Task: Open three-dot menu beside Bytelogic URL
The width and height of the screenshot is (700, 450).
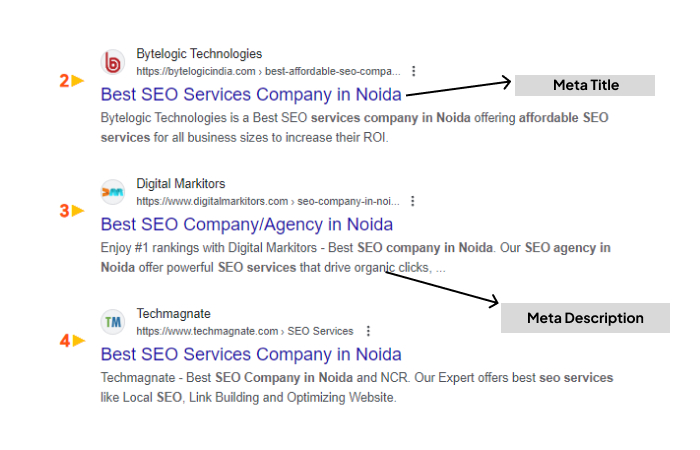Action: [x=414, y=72]
